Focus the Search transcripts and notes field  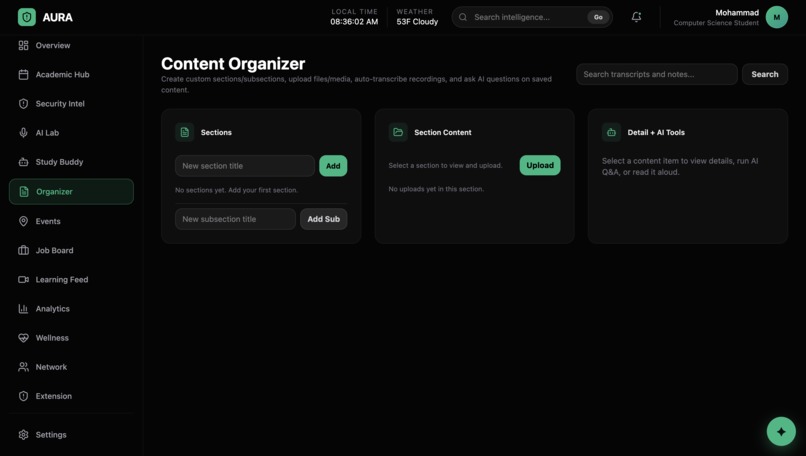657,74
